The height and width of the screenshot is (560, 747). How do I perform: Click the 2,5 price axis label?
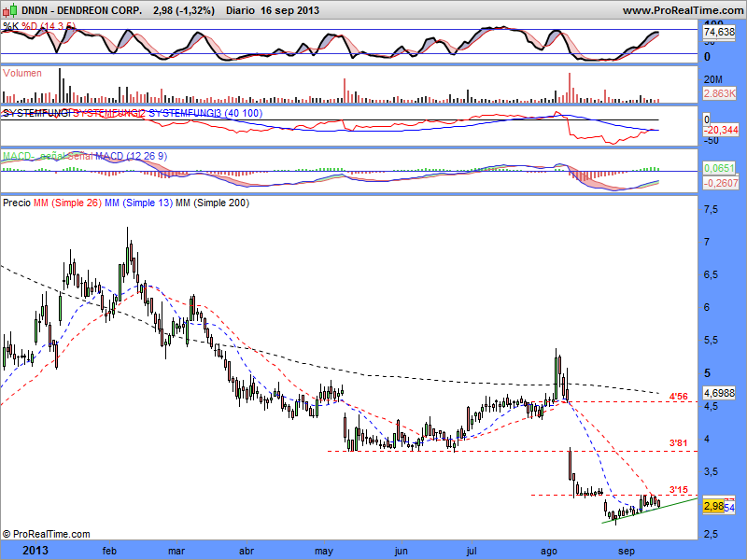coord(712,534)
